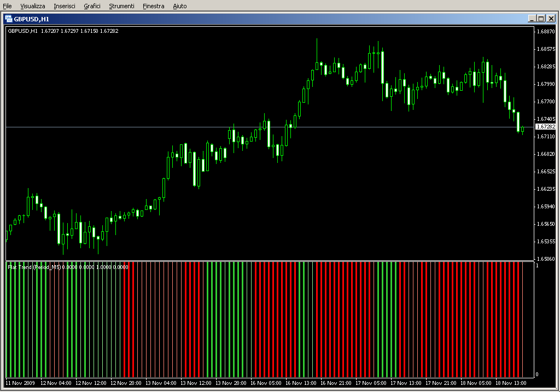Viewport: 560px width, 392px height.
Task: Click the 1.68285 price scale value
Action: 546,66
